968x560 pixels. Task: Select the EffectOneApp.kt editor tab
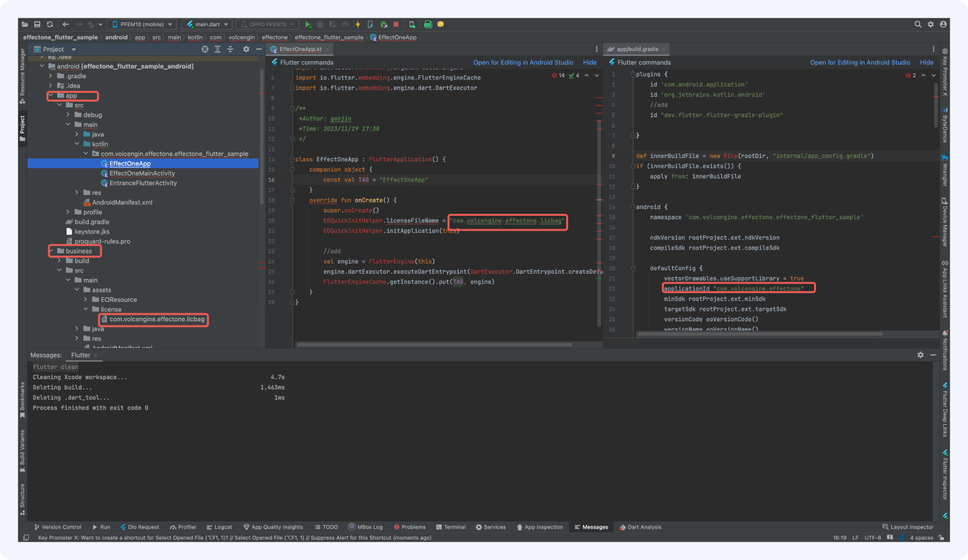pyautogui.click(x=300, y=49)
